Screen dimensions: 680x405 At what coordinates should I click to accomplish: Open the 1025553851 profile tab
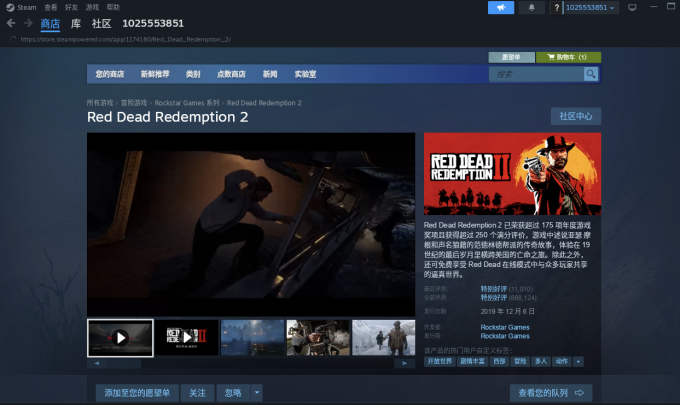153,23
